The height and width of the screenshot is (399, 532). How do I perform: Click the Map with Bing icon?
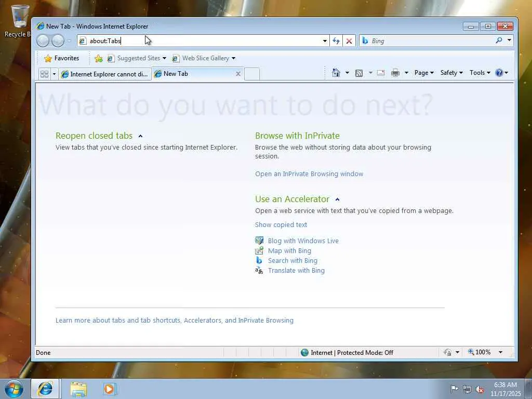259,250
